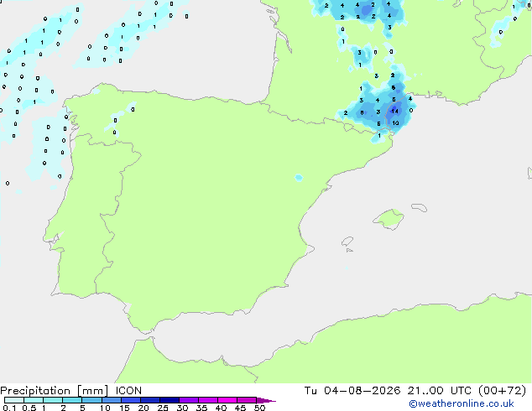Screen dimensions: 532x411
Task: Click the '40' legend scale label
Action: point(221,408)
